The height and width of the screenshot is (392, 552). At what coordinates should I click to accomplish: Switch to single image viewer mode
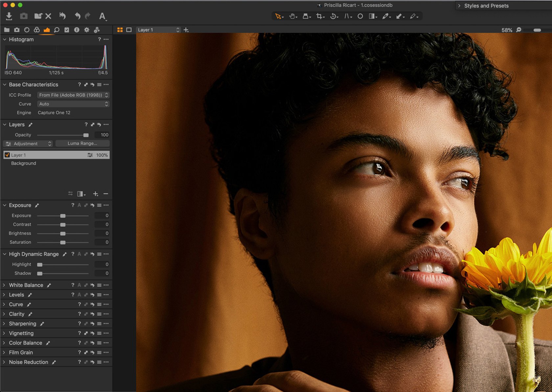(x=129, y=30)
